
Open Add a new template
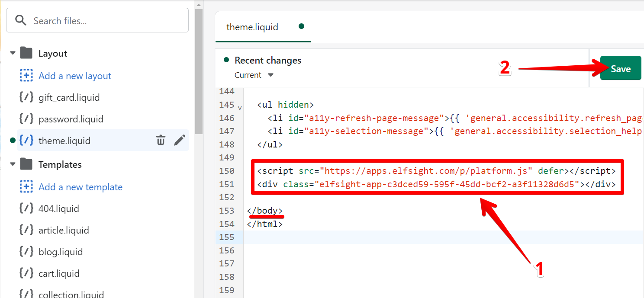point(80,187)
